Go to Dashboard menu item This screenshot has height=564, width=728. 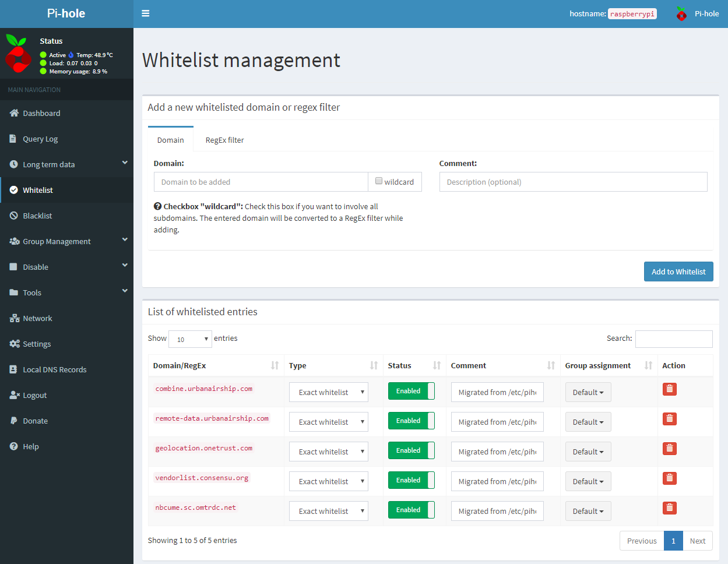tap(66, 113)
